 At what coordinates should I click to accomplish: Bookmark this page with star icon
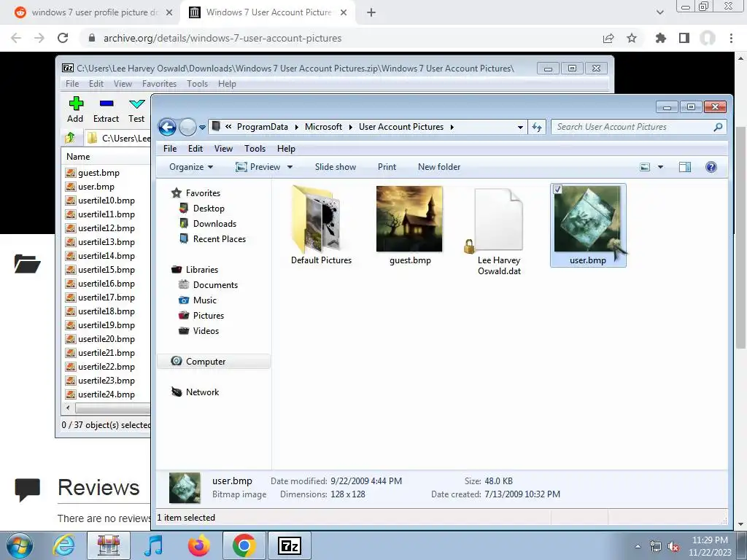[632, 38]
